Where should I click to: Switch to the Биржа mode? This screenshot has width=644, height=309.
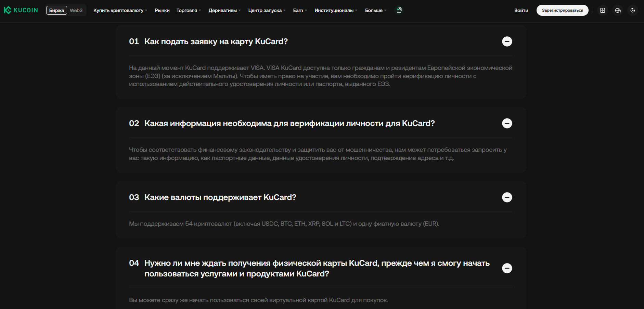56,10
